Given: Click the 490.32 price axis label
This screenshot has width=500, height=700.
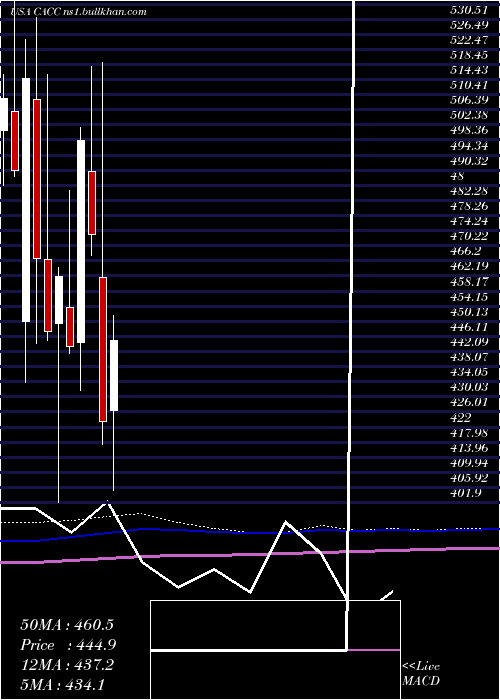Looking at the screenshot, I should (x=469, y=162).
